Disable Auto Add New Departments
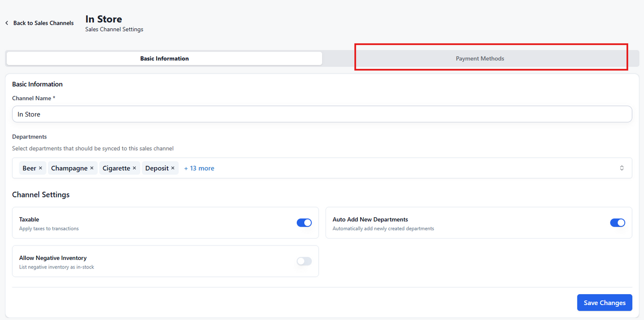The height and width of the screenshot is (320, 644). coord(618,222)
